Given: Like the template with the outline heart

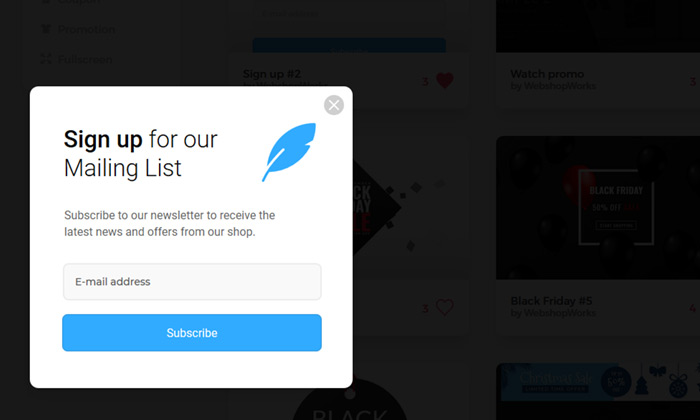Looking at the screenshot, I should [445, 307].
